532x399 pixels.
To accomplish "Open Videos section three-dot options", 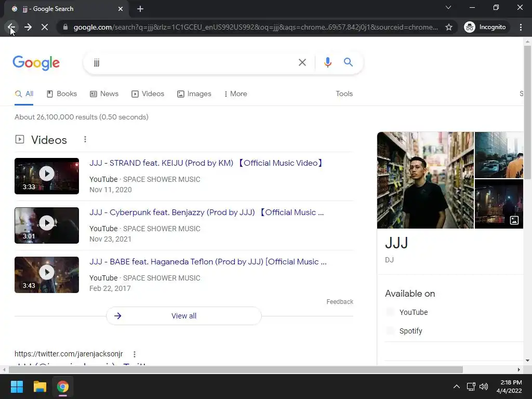I will pyautogui.click(x=85, y=139).
